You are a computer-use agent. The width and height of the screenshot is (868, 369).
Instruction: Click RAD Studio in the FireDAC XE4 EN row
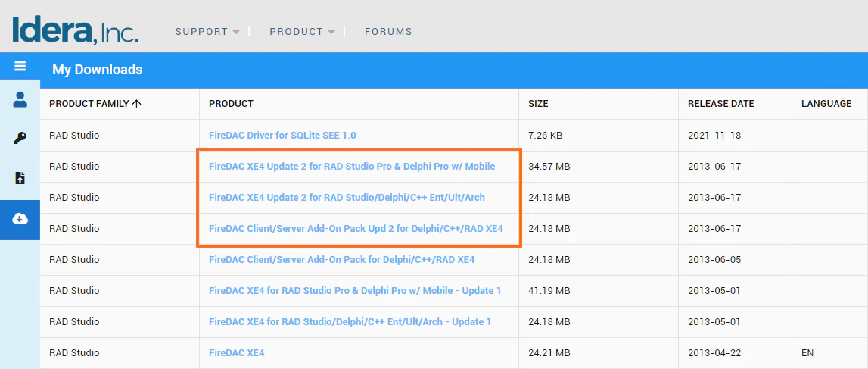click(x=74, y=352)
